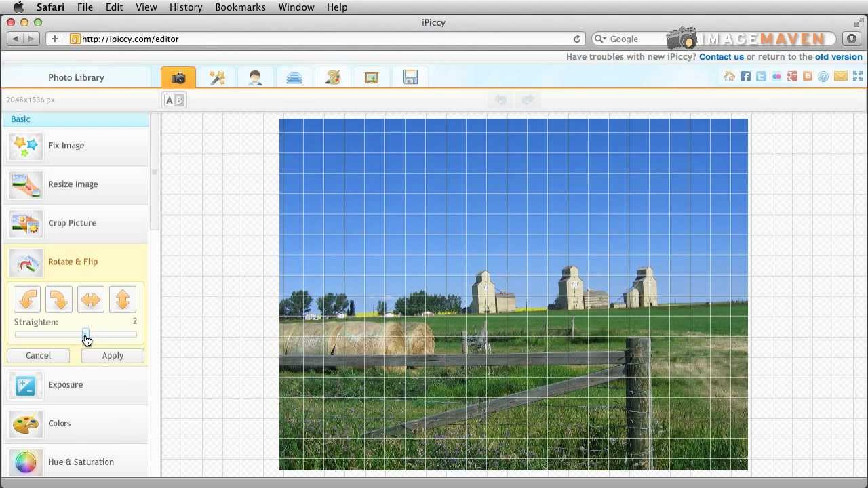
Task: Open the Hue & Saturation tool
Action: 75,462
